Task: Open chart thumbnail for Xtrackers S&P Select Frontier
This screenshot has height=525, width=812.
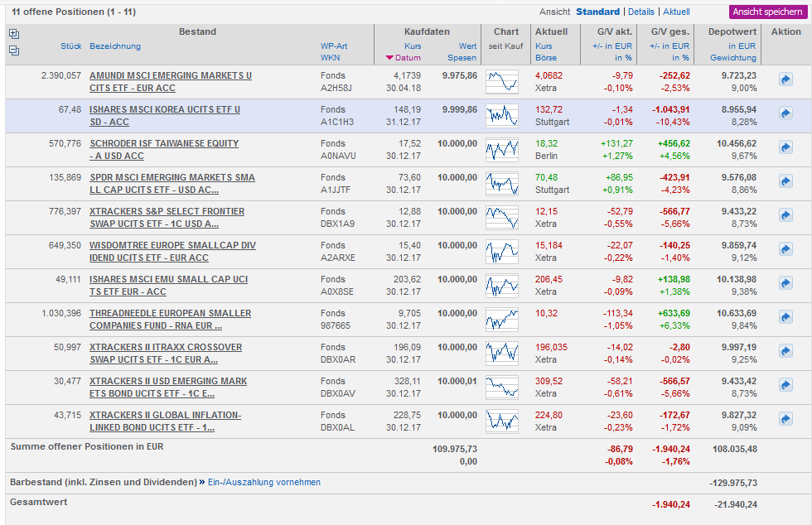Action: pyautogui.click(x=502, y=216)
